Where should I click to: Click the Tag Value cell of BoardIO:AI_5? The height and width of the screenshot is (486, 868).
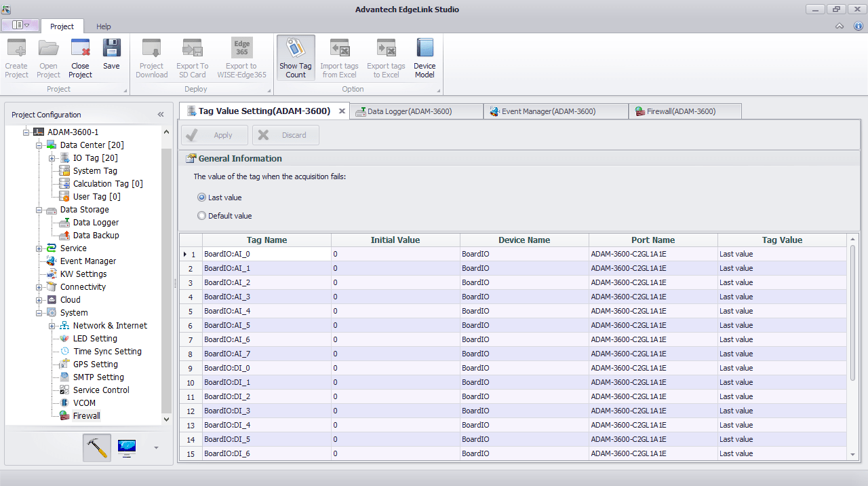(x=782, y=325)
